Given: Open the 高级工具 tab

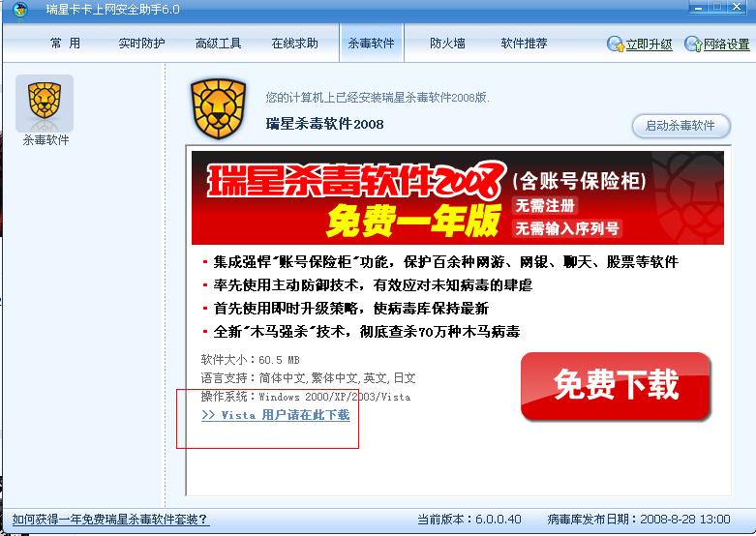Looking at the screenshot, I should pos(218,44).
